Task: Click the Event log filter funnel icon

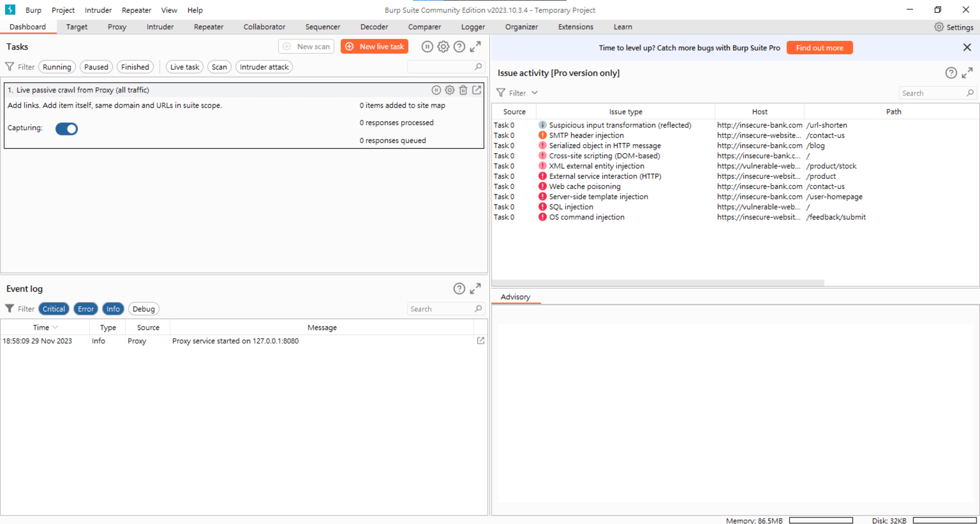Action: [x=10, y=308]
